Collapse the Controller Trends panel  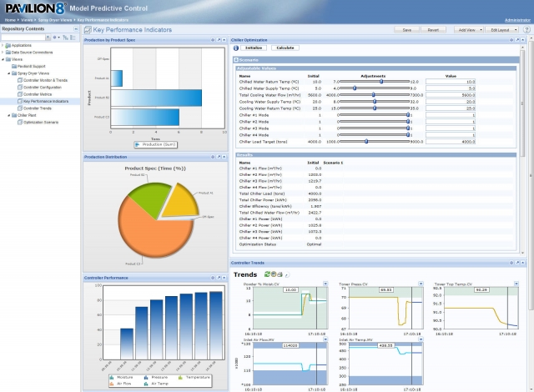point(522,263)
